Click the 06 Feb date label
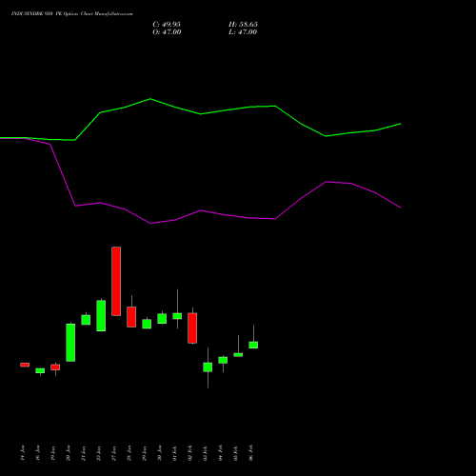Screen dimensions: 476x476 [x=251, y=453]
